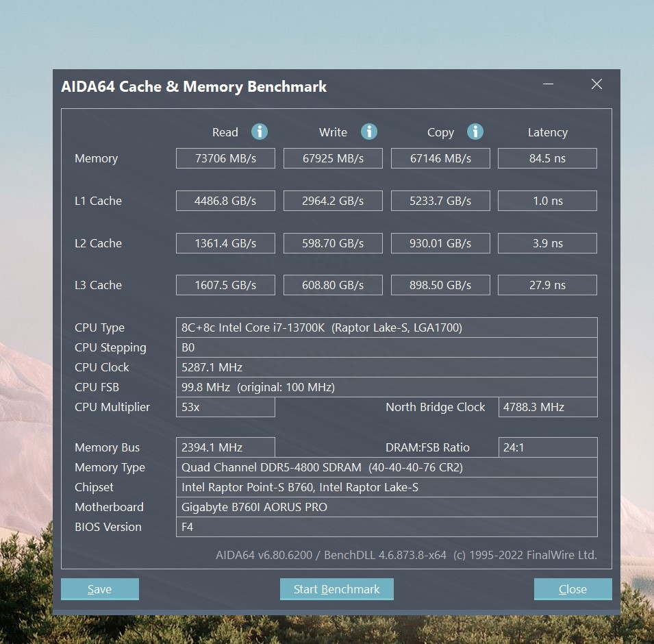Select L3 Cache Copy 898.50 GB/s

[440, 285]
